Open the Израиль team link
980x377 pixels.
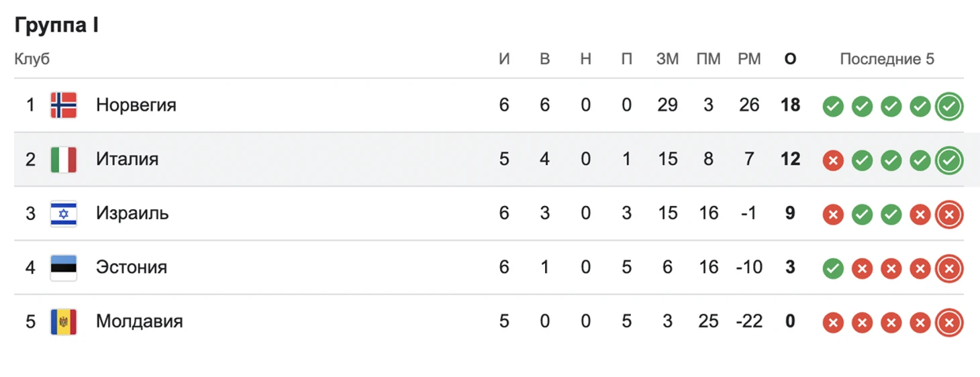(x=132, y=213)
